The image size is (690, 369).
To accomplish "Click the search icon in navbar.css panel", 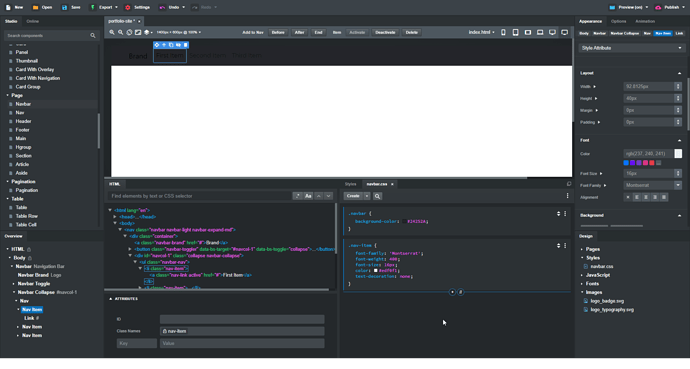I will click(x=377, y=196).
